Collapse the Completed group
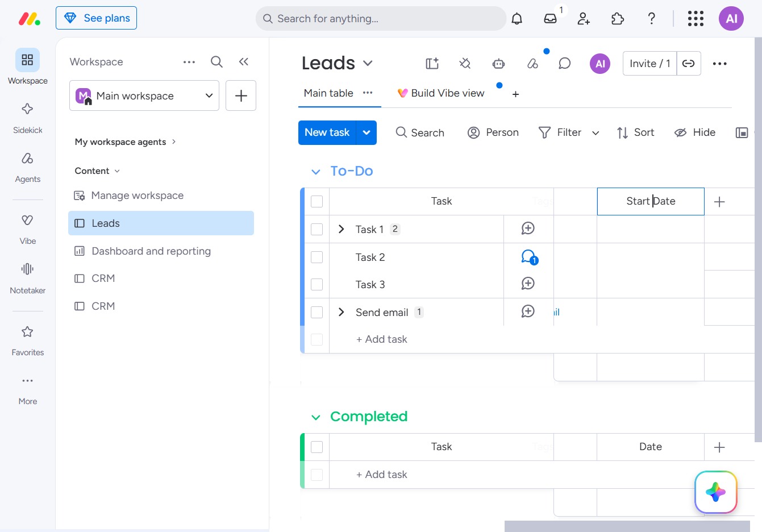The height and width of the screenshot is (532, 762). [x=316, y=418]
